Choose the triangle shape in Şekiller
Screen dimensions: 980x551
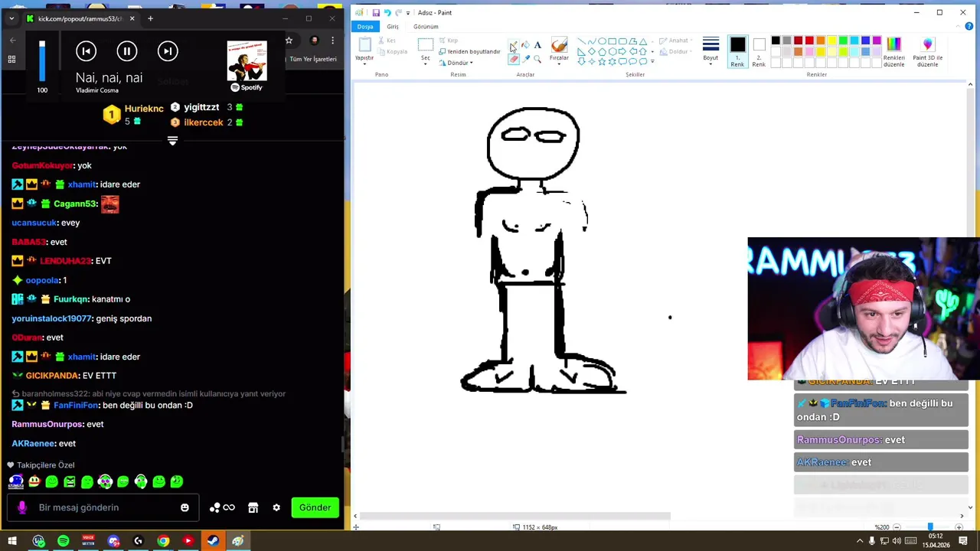642,41
